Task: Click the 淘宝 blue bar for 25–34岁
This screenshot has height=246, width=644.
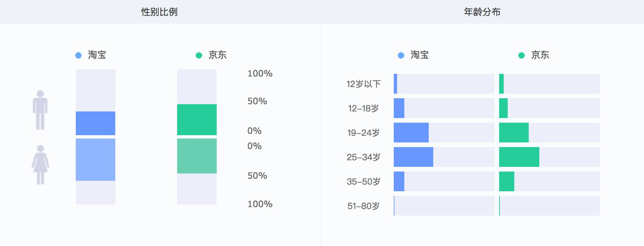Action: pyautogui.click(x=413, y=157)
